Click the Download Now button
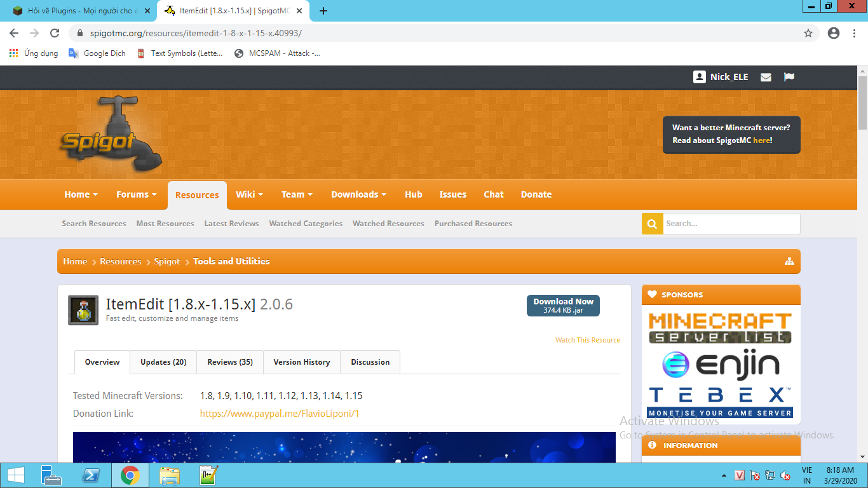This screenshot has height=488, width=868. click(563, 306)
